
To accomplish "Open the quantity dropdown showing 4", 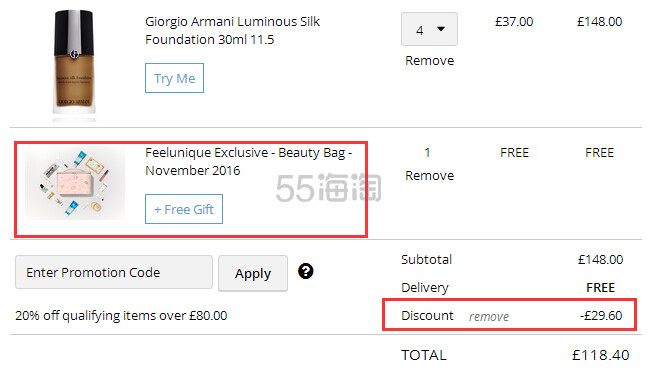I will click(x=429, y=29).
